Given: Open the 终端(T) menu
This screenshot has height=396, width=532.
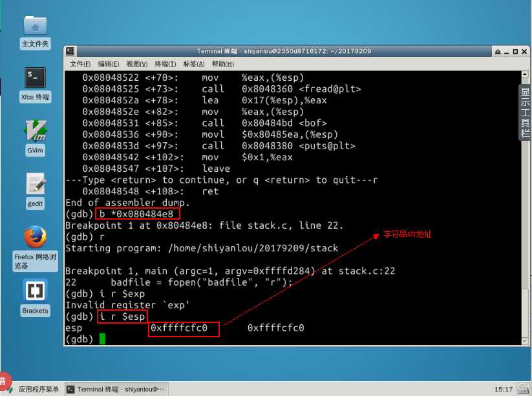Looking at the screenshot, I should click(165, 64).
